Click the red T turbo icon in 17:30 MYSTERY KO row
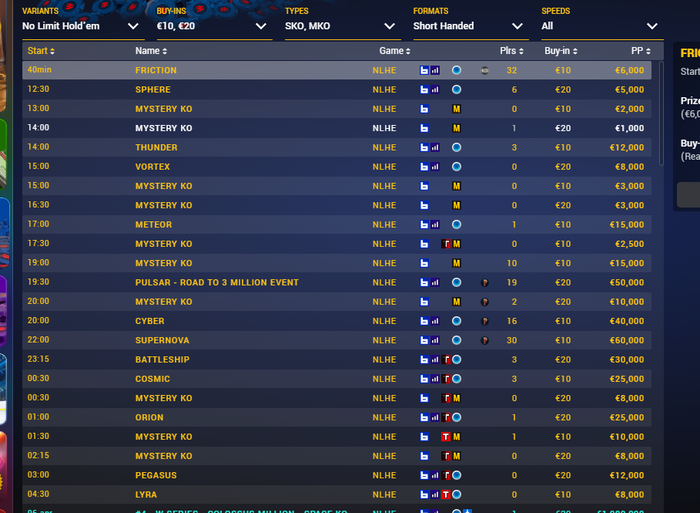Image resolution: width=700 pixels, height=513 pixels. coord(446,244)
